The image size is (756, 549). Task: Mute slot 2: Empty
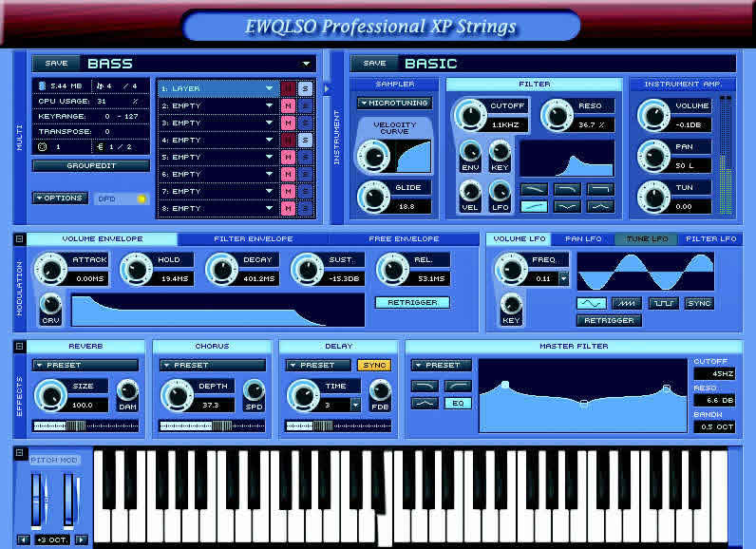[x=288, y=105]
